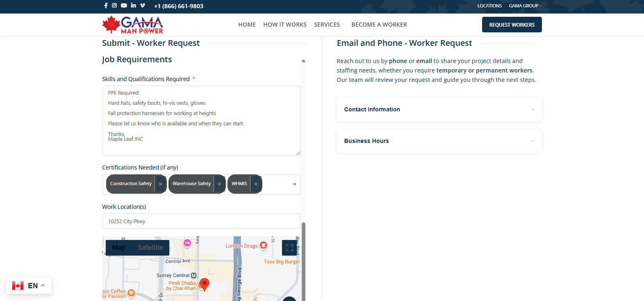
Task: Open the YouTube social icon
Action: pyautogui.click(x=124, y=6)
